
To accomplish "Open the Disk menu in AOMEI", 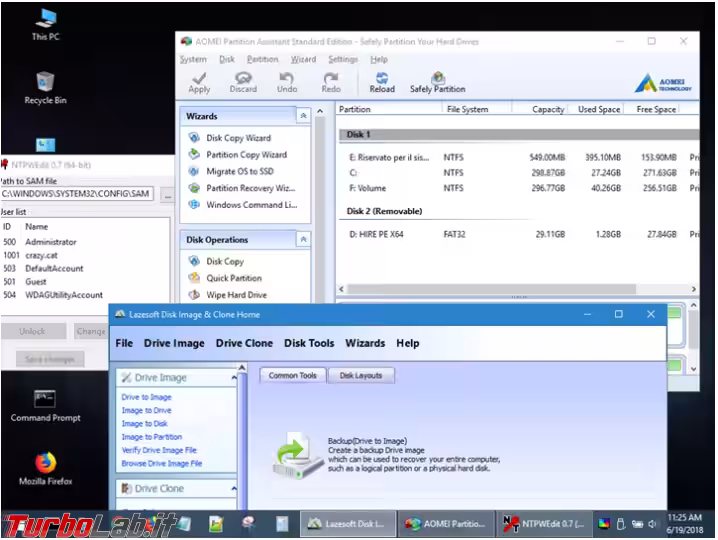I will 227,60.
